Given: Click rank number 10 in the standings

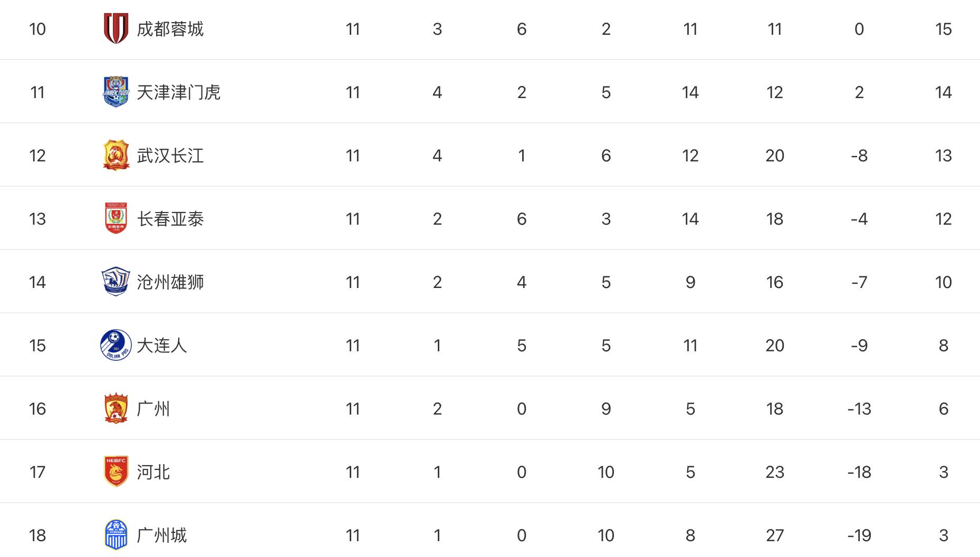Looking at the screenshot, I should click(37, 29).
